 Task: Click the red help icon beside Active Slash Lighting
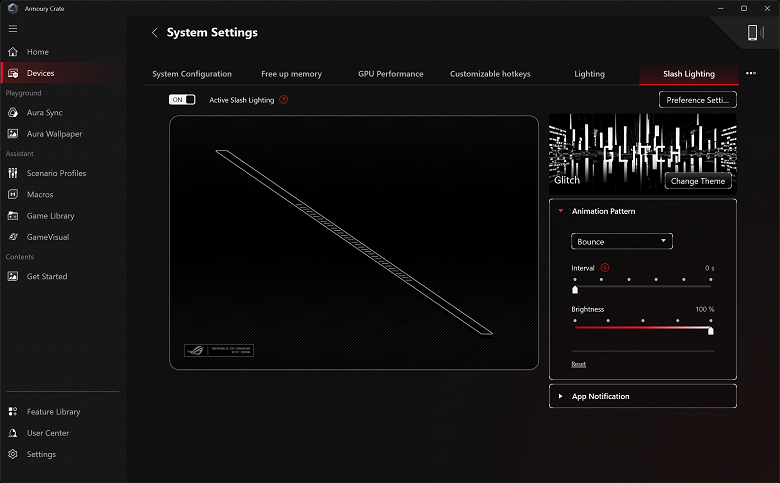point(284,99)
